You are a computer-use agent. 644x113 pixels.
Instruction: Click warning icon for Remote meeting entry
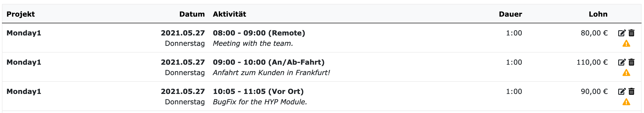(626, 44)
